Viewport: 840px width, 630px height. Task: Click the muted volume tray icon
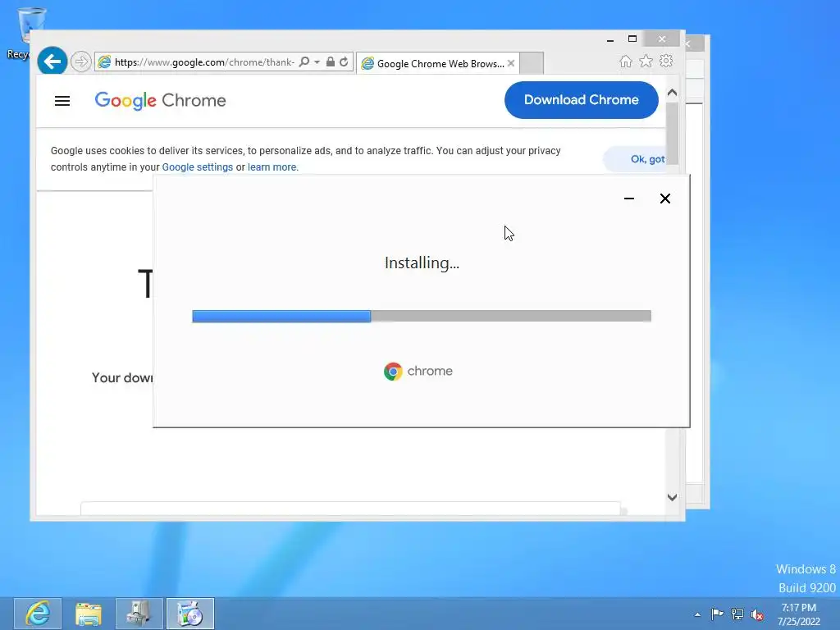coord(757,614)
